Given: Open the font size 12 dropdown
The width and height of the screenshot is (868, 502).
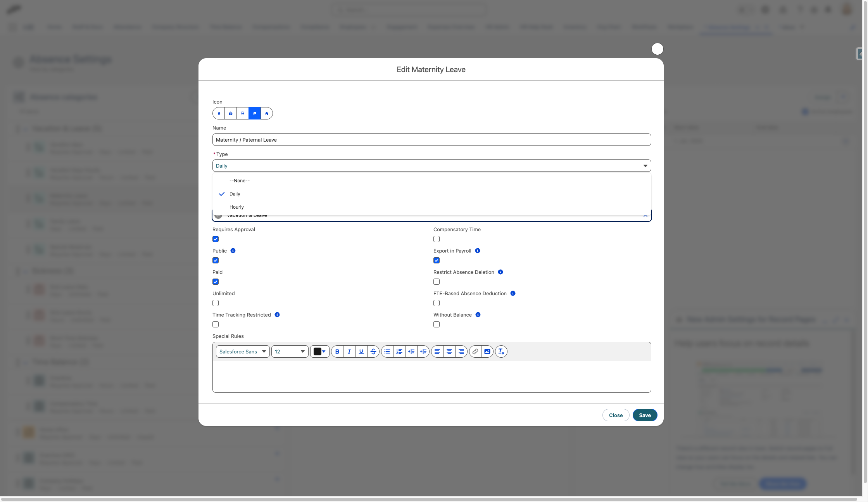Looking at the screenshot, I should 290,351.
